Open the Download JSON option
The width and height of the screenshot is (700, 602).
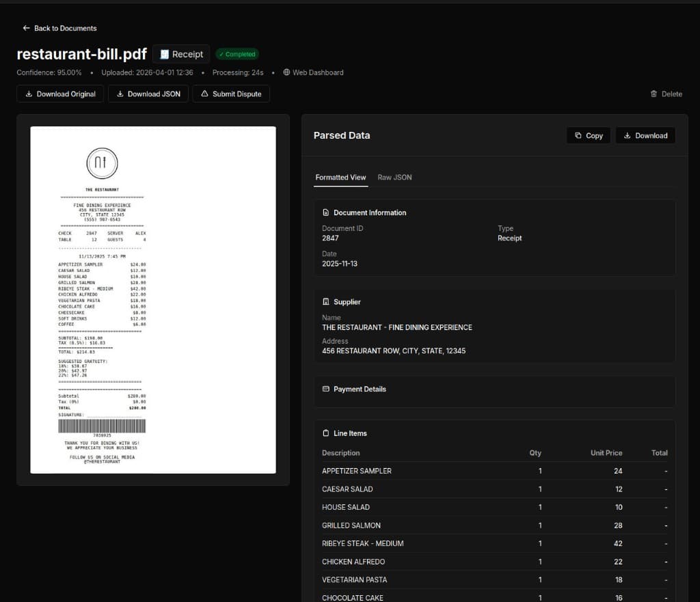[148, 94]
